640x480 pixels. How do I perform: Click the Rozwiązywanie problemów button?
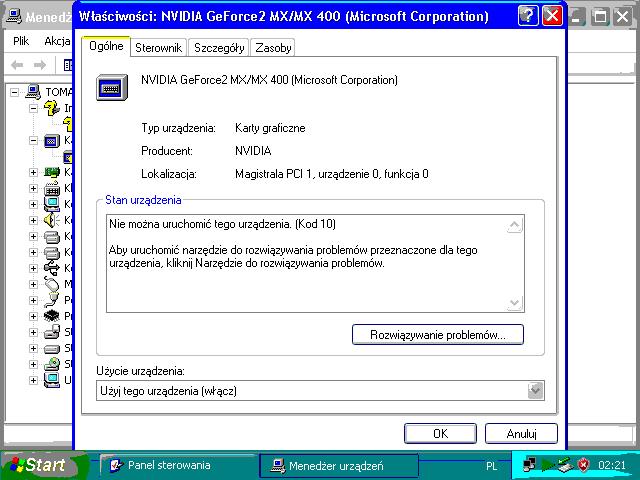(x=438, y=335)
